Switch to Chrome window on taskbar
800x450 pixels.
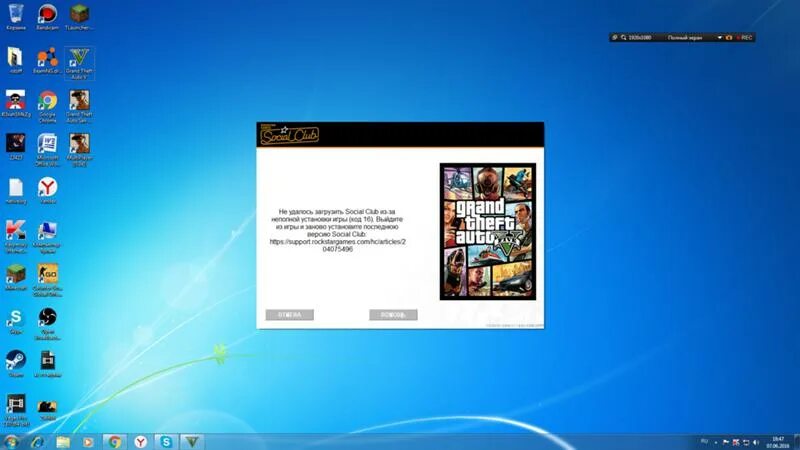[115, 442]
